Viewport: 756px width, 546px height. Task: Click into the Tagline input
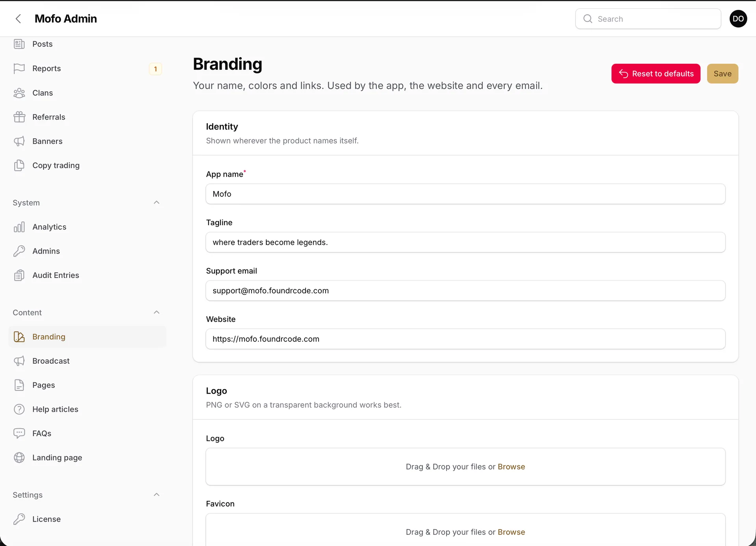[465, 242]
